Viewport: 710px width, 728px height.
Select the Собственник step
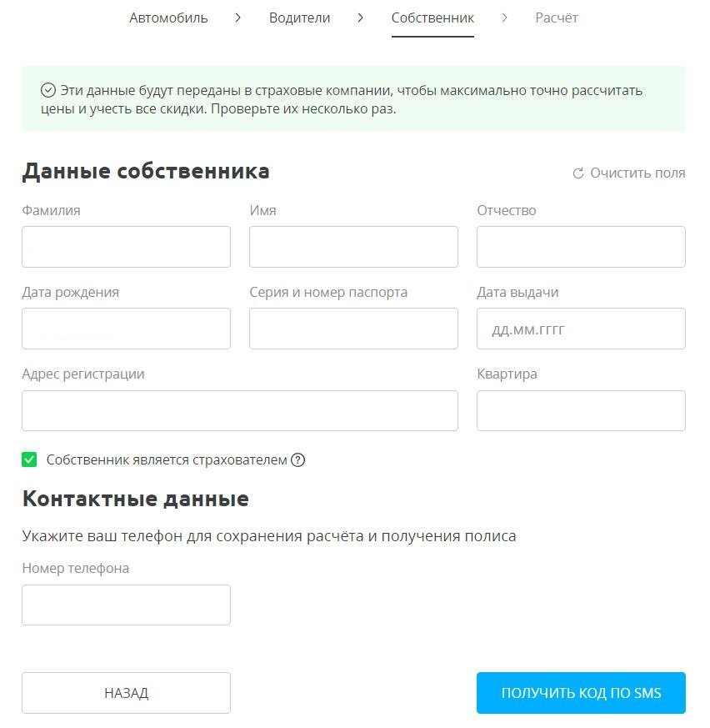(x=432, y=18)
